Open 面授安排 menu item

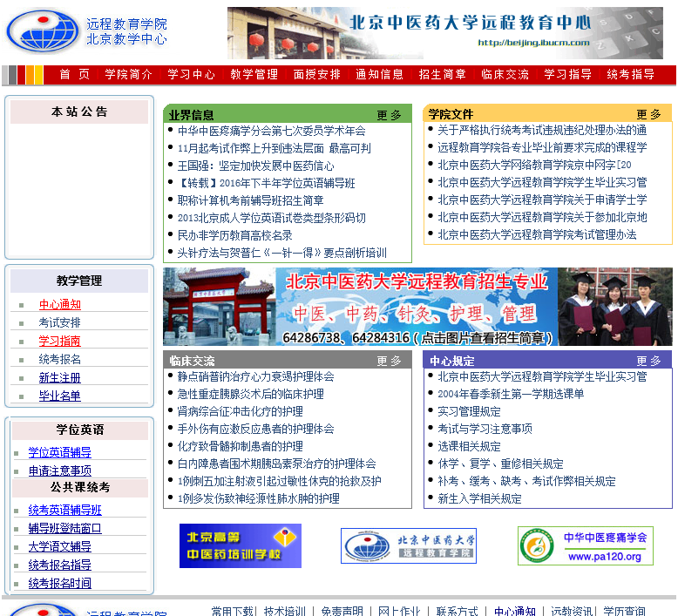tap(316, 74)
